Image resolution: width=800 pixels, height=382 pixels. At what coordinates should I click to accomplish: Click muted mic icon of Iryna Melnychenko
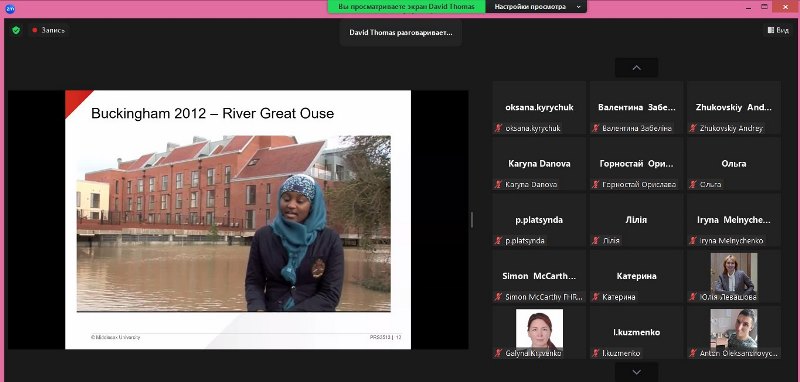[x=693, y=240]
